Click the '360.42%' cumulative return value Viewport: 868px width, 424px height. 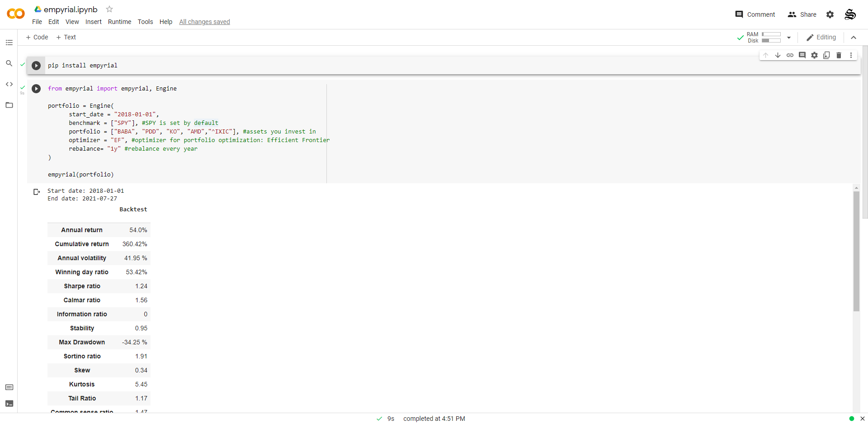point(135,244)
